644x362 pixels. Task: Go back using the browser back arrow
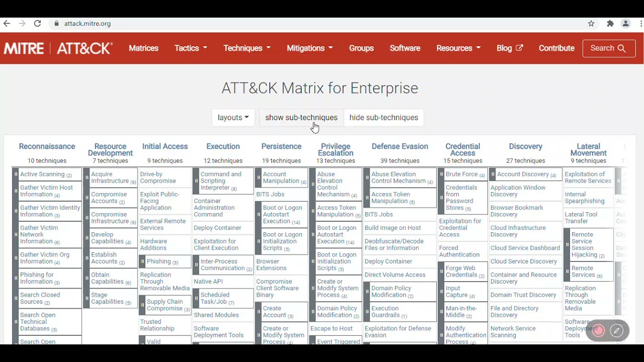[x=7, y=24]
